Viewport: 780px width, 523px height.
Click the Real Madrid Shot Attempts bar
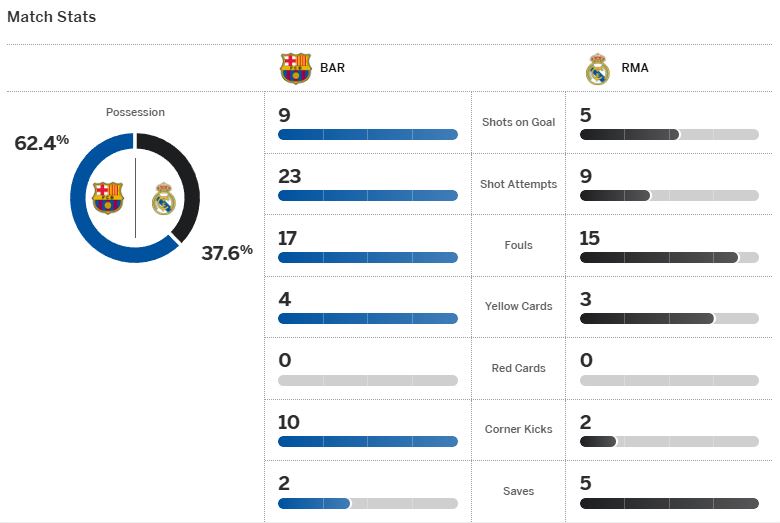tap(669, 196)
